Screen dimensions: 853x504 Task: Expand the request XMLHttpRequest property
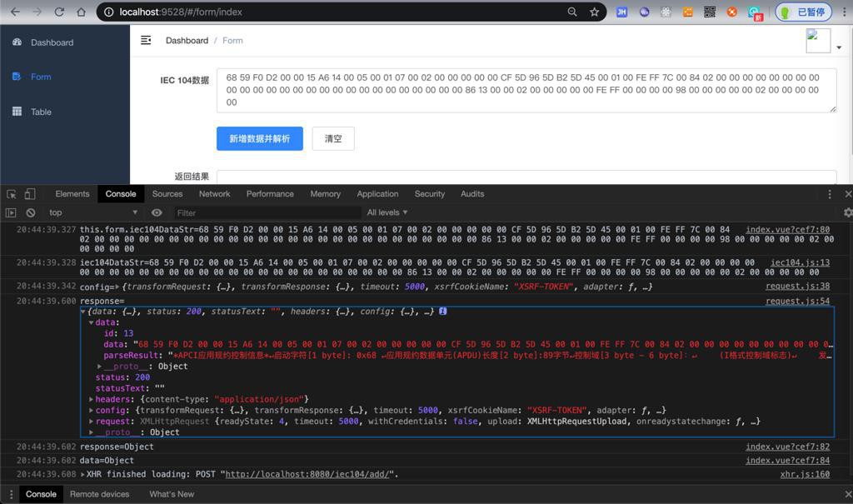tap(91, 422)
